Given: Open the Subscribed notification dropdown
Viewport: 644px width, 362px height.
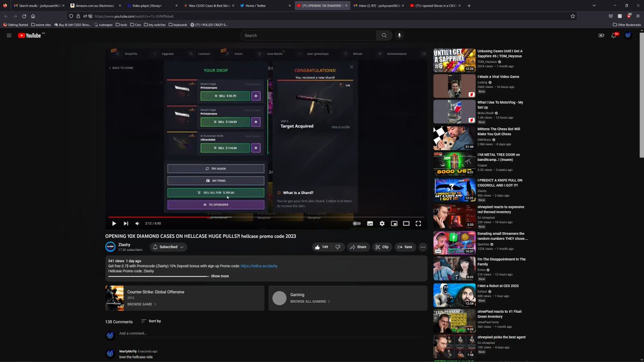Looking at the screenshot, I should click(x=168, y=247).
